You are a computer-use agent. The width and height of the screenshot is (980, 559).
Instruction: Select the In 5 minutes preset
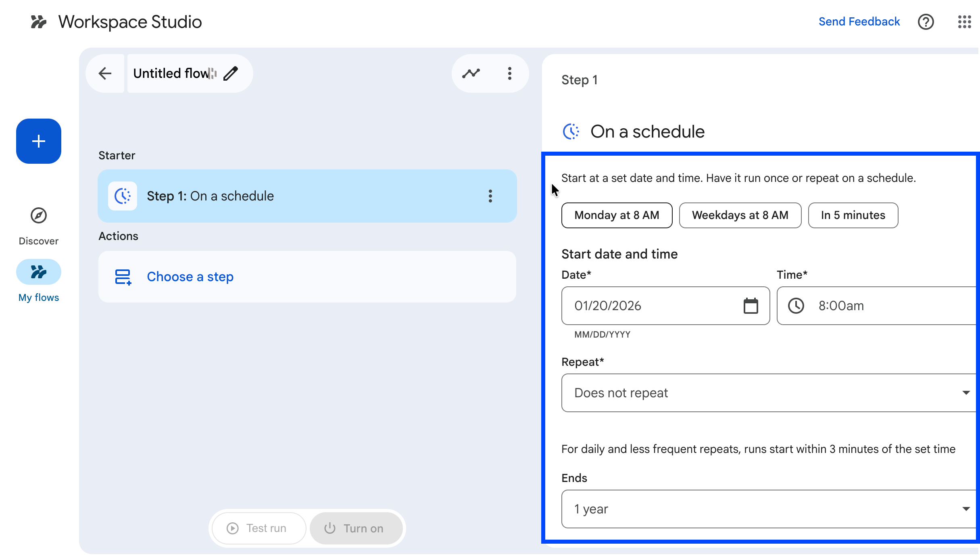(853, 215)
